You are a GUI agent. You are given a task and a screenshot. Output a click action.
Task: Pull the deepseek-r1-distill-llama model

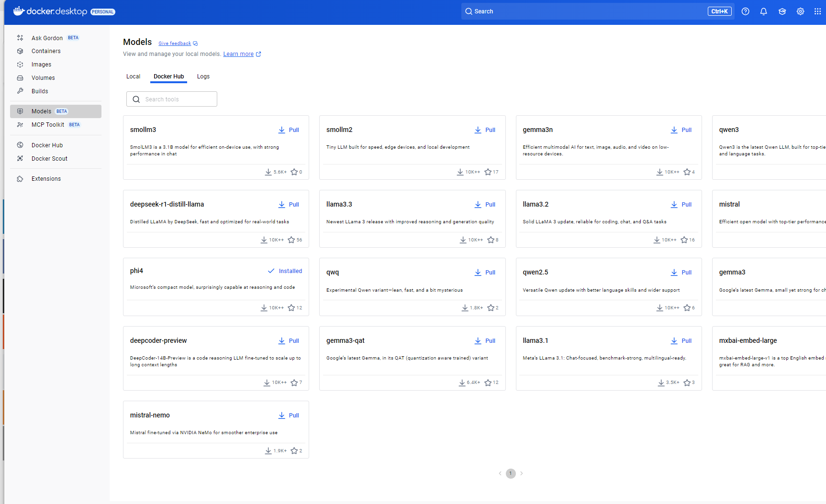(289, 205)
